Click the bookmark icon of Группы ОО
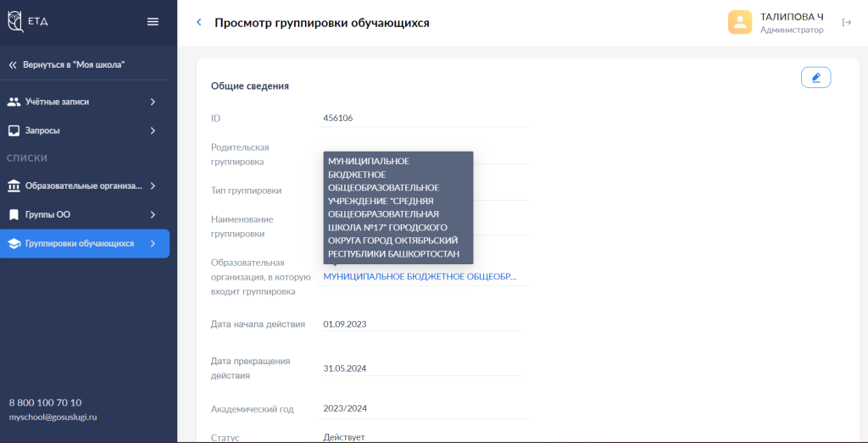868x443 pixels. pyautogui.click(x=14, y=214)
